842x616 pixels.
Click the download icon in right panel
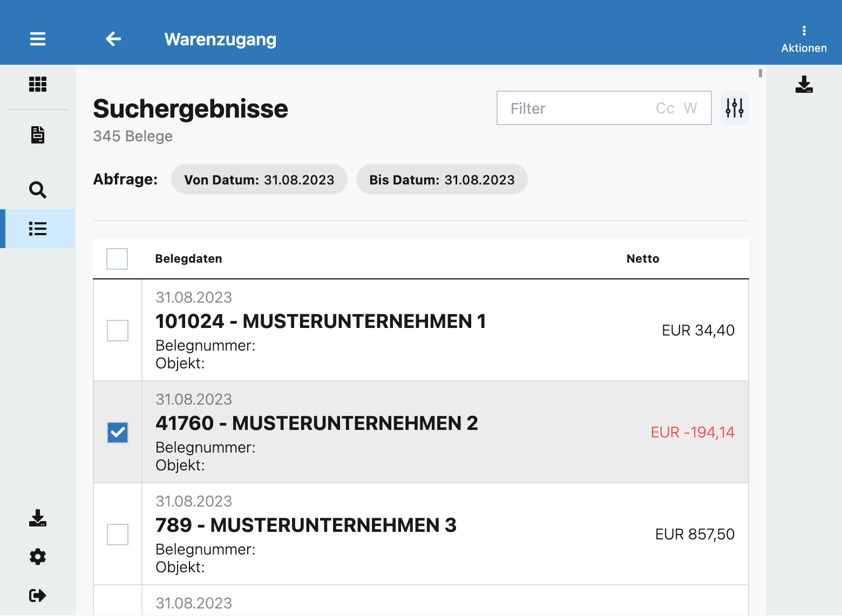click(804, 85)
